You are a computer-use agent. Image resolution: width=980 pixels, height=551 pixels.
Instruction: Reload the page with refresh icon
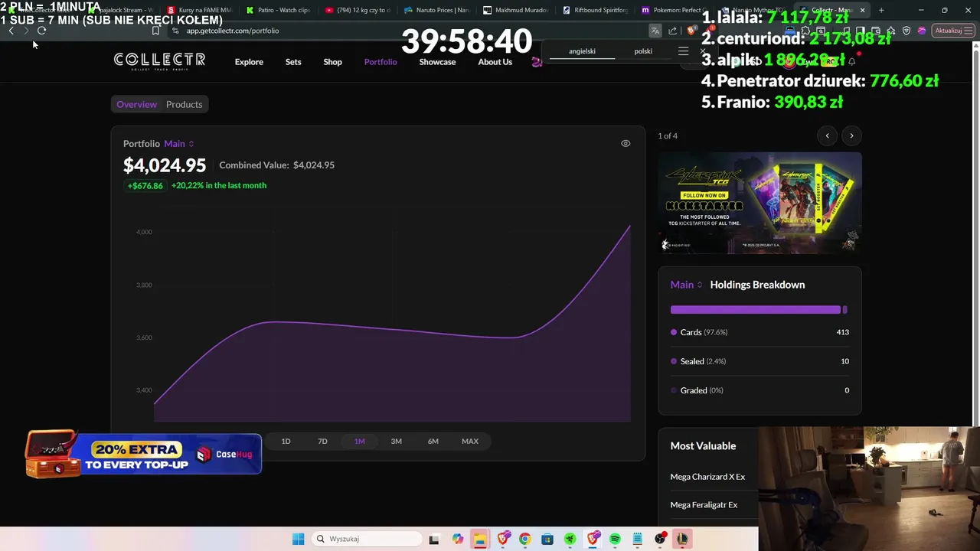tap(41, 31)
